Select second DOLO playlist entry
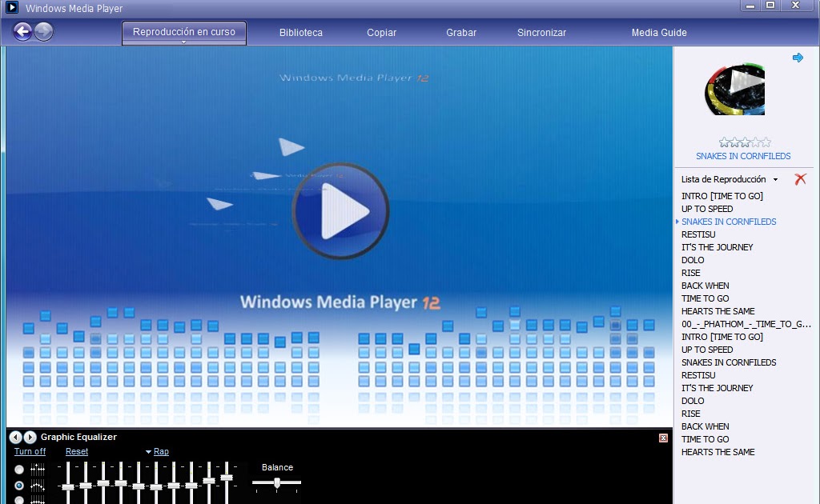 pyautogui.click(x=693, y=401)
